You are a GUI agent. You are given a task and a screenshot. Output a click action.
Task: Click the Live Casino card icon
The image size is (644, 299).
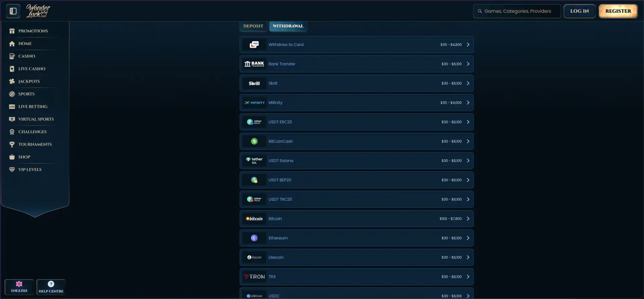tap(12, 69)
